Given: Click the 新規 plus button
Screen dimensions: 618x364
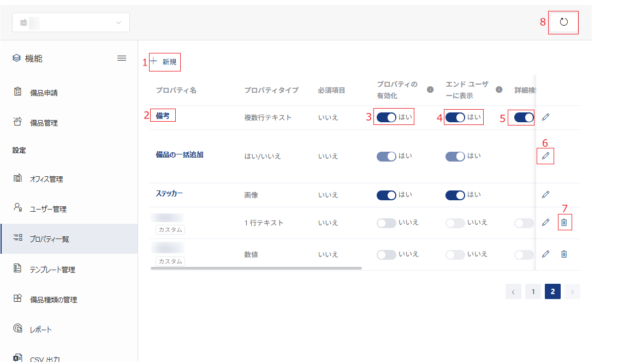Looking at the screenshot, I should point(165,62).
